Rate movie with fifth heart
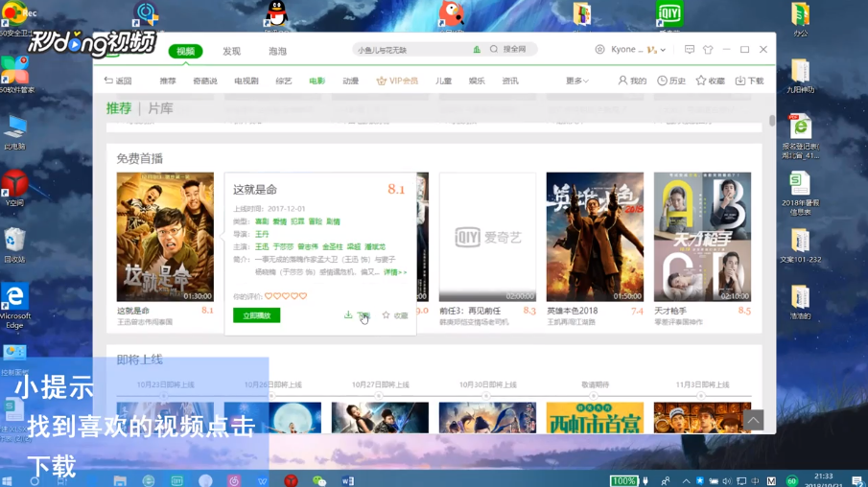This screenshot has width=868, height=487. click(303, 296)
